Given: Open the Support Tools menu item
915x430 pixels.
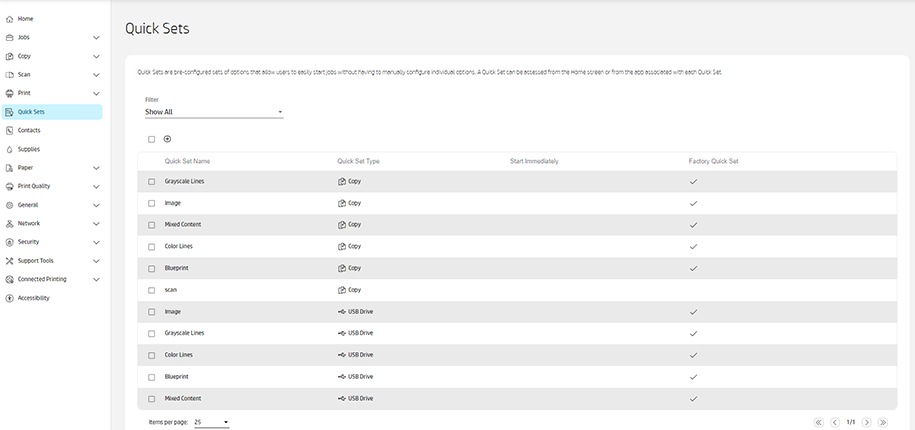Looking at the screenshot, I should tap(36, 261).
